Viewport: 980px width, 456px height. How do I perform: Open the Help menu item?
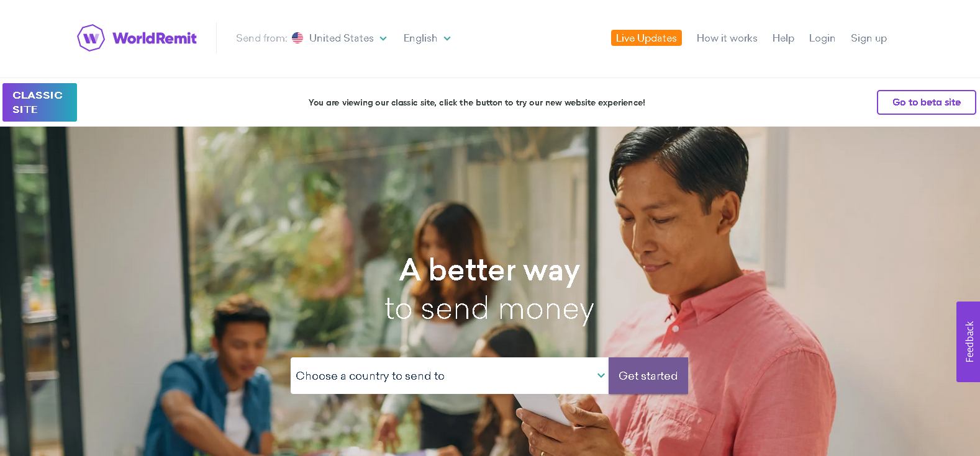click(783, 38)
